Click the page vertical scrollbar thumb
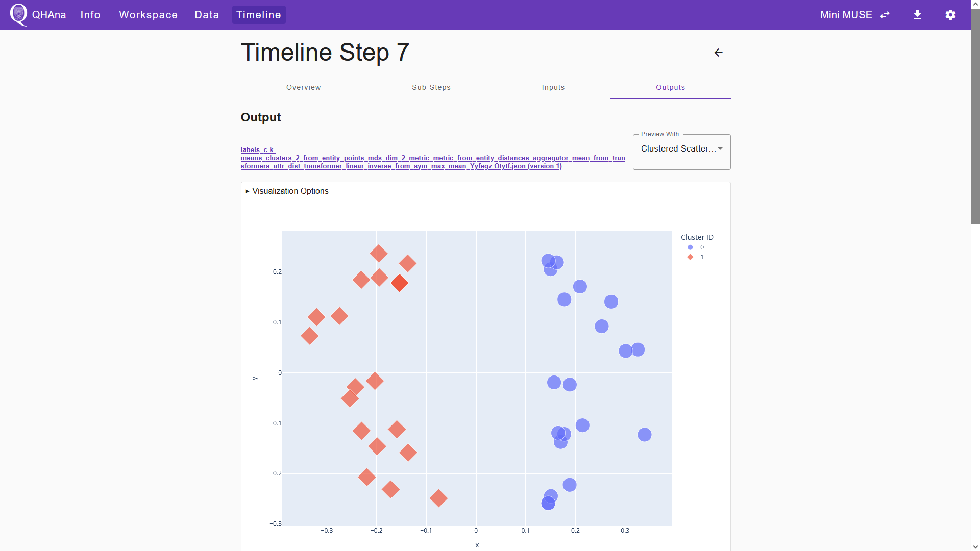The width and height of the screenshot is (980, 551). [x=975, y=116]
